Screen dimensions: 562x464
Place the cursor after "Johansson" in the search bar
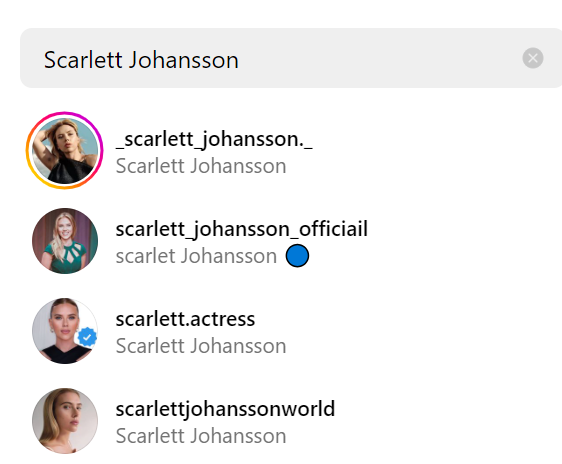240,59
